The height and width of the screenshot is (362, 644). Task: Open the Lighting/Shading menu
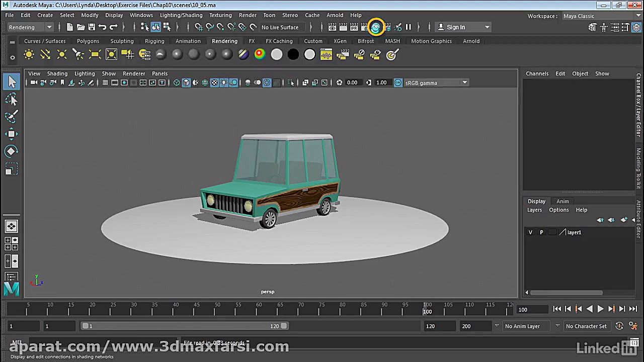click(x=181, y=15)
